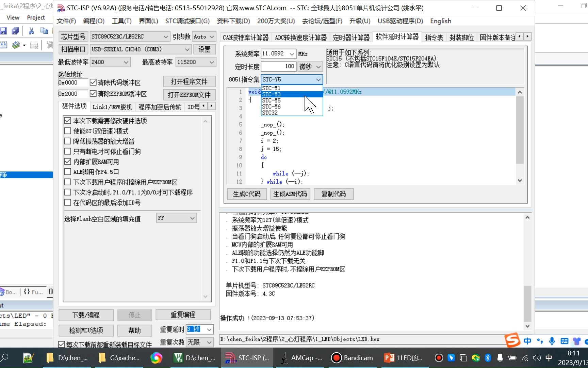Open the 引脚数 Auto dropdown

204,36
